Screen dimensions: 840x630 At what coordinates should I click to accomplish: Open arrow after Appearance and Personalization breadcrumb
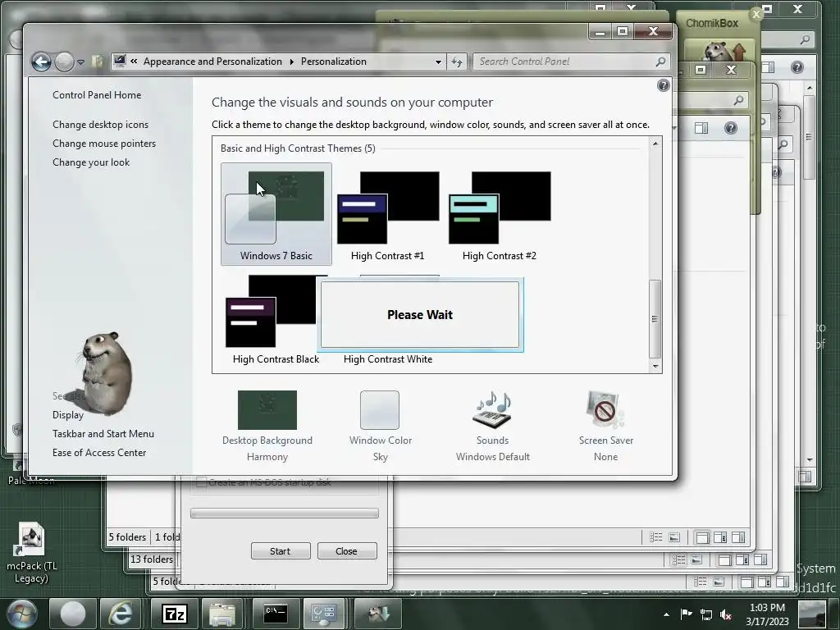[292, 62]
